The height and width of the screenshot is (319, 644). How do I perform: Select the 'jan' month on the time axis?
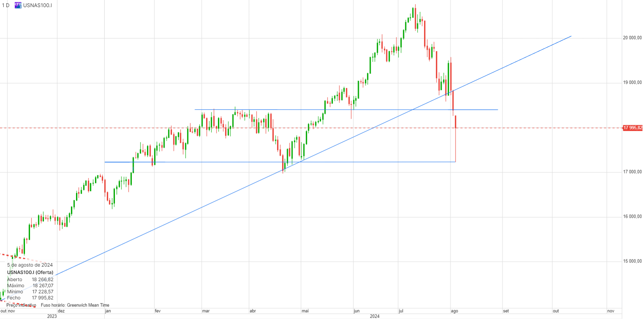(108, 311)
